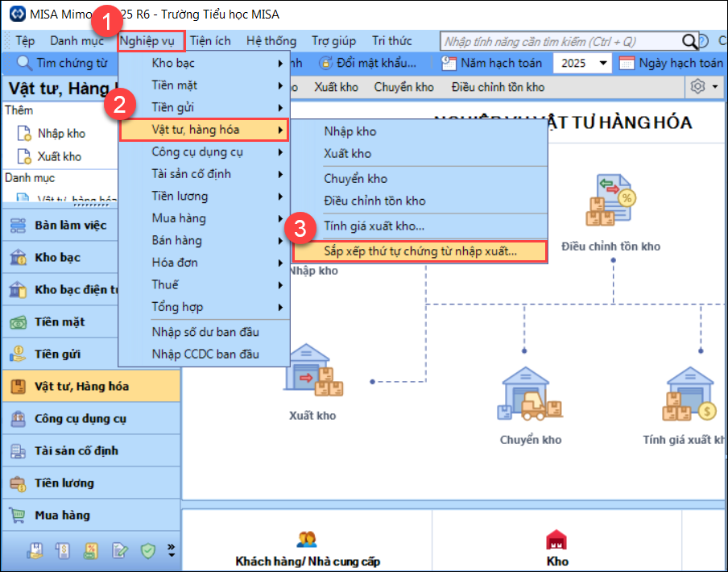
Task: Click the magnifier icon in the feature search box
Action: pos(689,42)
